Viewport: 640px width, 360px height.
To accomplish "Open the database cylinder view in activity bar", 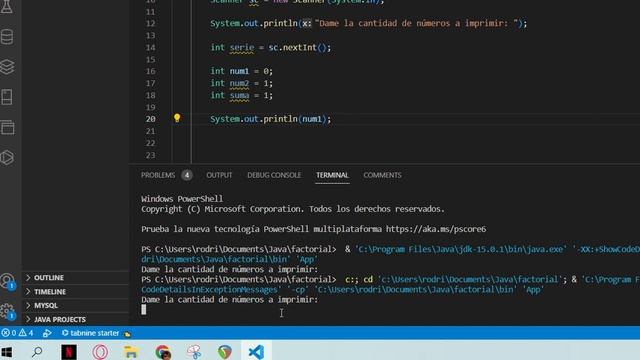I will [x=7, y=37].
